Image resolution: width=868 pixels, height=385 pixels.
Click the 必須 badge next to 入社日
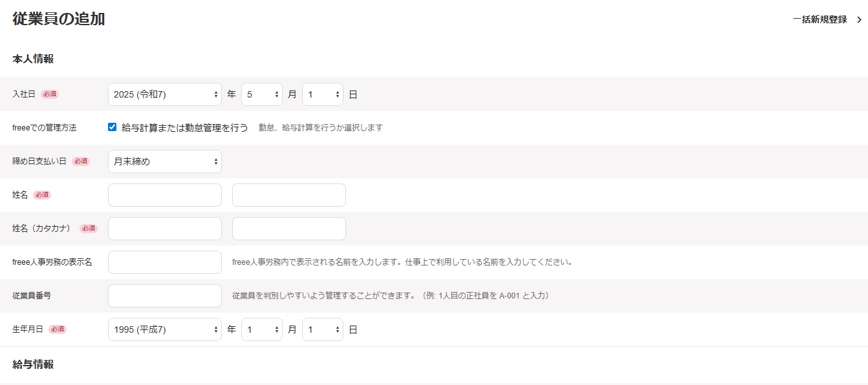click(50, 94)
